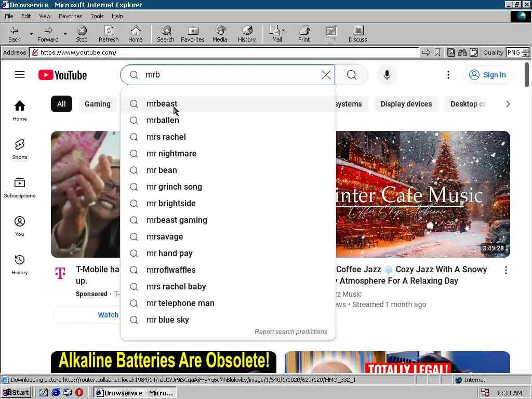Open YouTube Home in the sidebar
The width and height of the screenshot is (532, 399).
pos(20,111)
